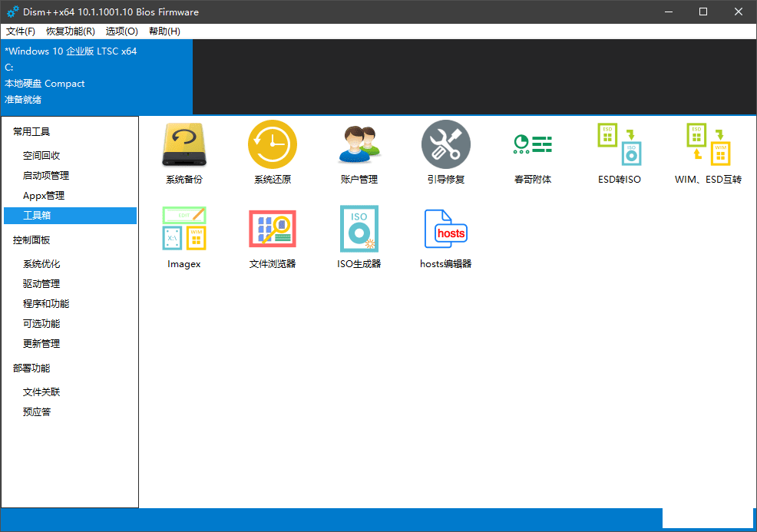Close the Dism++ window
This screenshot has height=532, width=757.
coord(739,12)
